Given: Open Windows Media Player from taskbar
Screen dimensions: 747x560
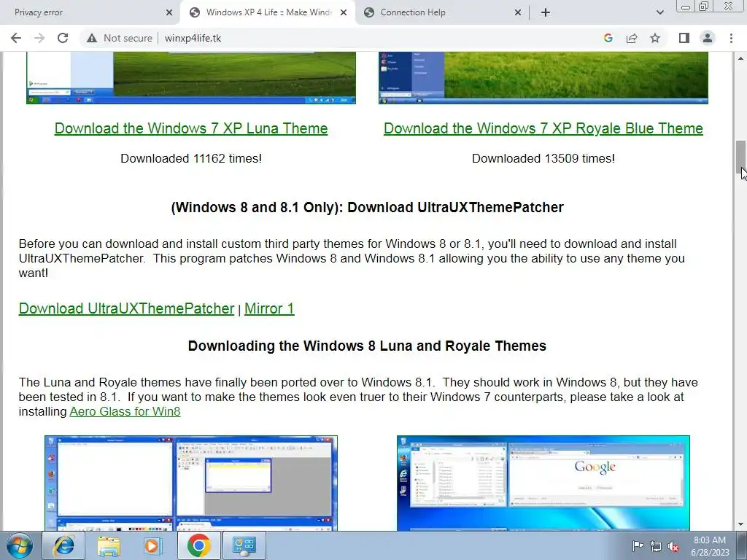Looking at the screenshot, I should click(x=153, y=545).
